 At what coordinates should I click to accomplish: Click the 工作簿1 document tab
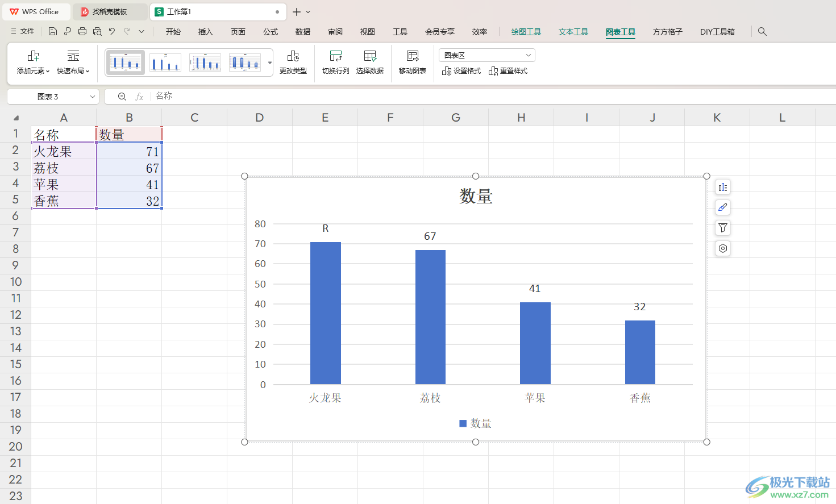click(218, 11)
